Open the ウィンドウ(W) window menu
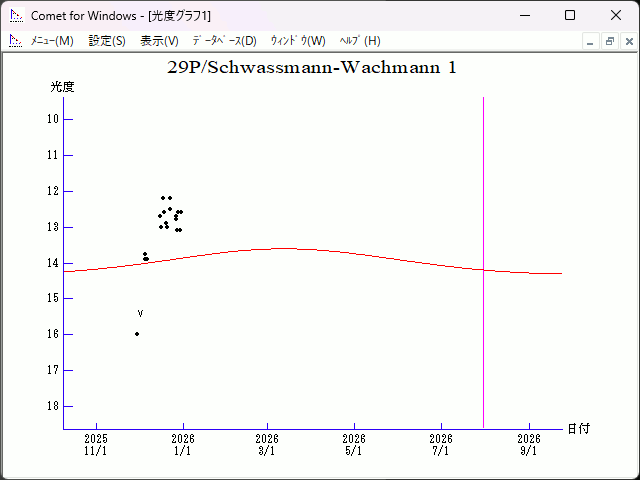The image size is (640, 480). click(298, 41)
